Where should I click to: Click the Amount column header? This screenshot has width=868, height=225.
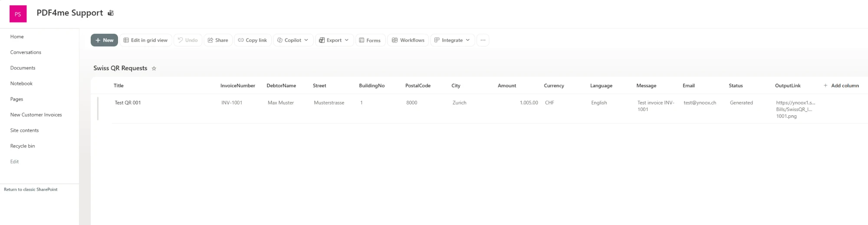pyautogui.click(x=507, y=86)
